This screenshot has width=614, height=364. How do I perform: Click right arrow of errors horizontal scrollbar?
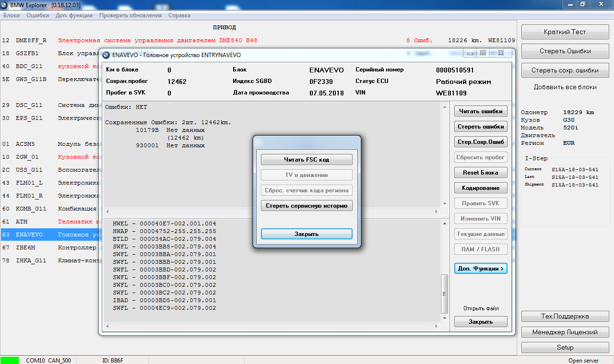click(x=437, y=211)
